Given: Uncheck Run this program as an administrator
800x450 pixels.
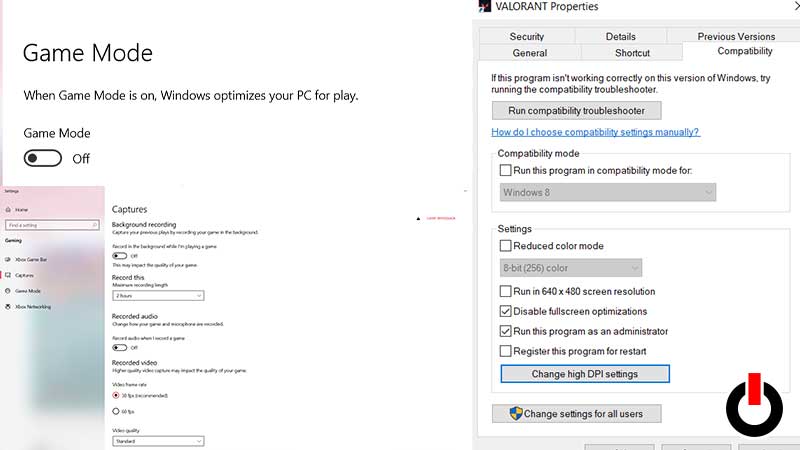Looking at the screenshot, I should [x=506, y=331].
